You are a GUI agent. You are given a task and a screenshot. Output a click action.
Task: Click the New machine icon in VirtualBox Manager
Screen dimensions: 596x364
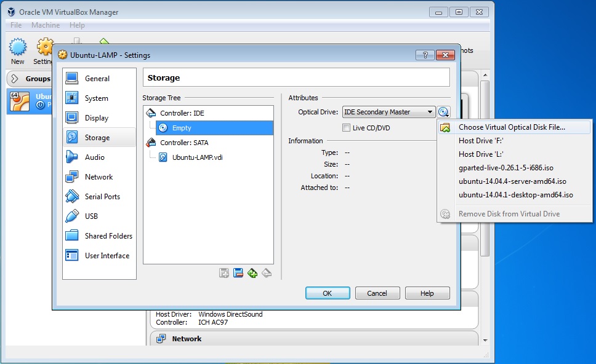(x=17, y=47)
